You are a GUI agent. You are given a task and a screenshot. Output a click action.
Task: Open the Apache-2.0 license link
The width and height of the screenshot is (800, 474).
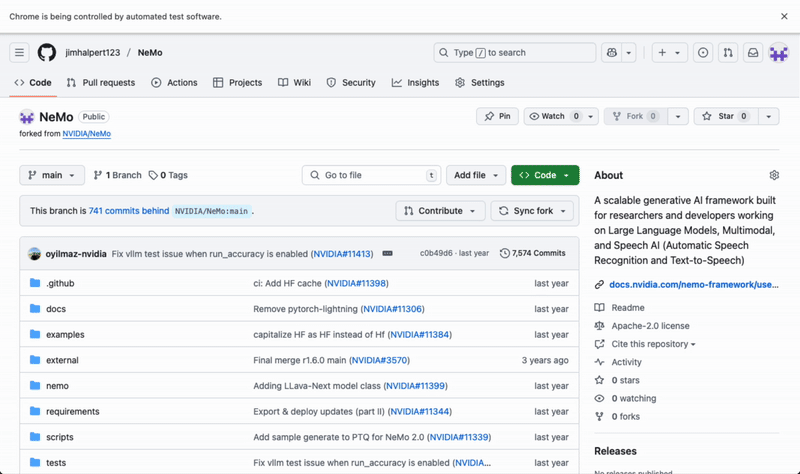[651, 326]
